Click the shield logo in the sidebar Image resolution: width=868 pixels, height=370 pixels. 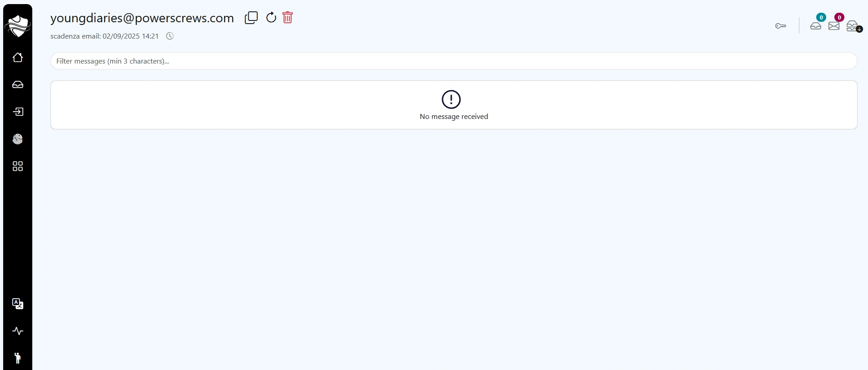click(18, 26)
